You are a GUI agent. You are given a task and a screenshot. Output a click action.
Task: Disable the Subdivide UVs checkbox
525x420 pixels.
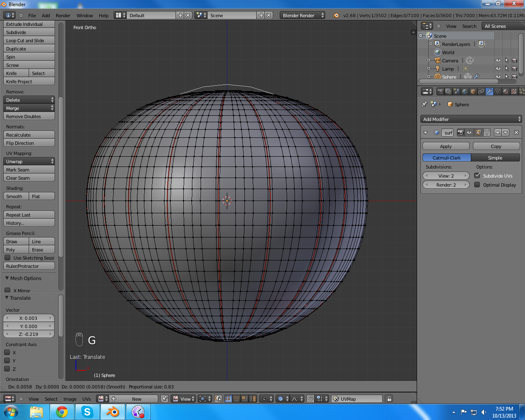click(477, 176)
